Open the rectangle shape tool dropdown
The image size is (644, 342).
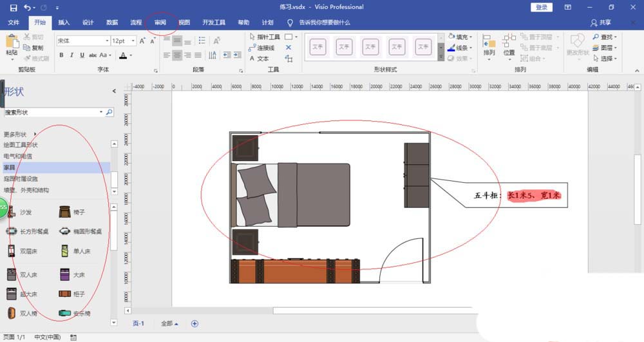click(x=296, y=37)
